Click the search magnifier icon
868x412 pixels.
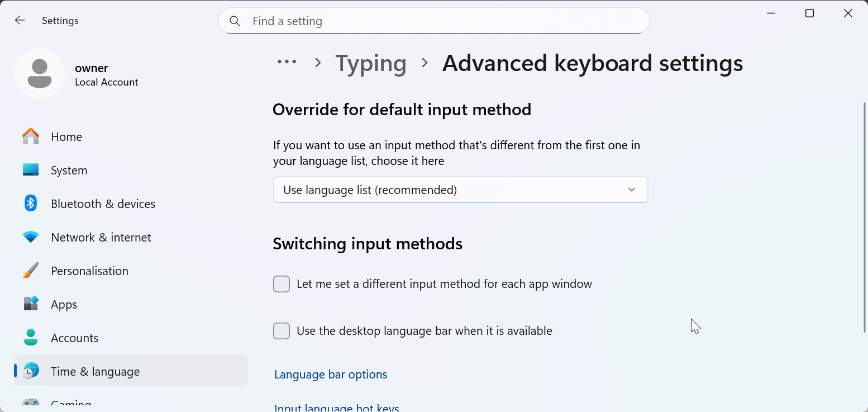(x=235, y=21)
